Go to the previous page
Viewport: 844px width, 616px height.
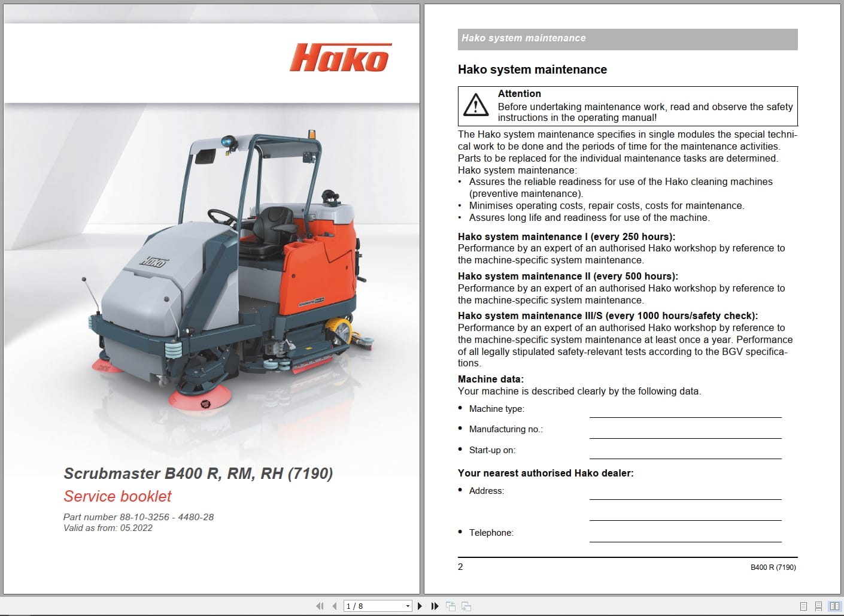click(335, 606)
